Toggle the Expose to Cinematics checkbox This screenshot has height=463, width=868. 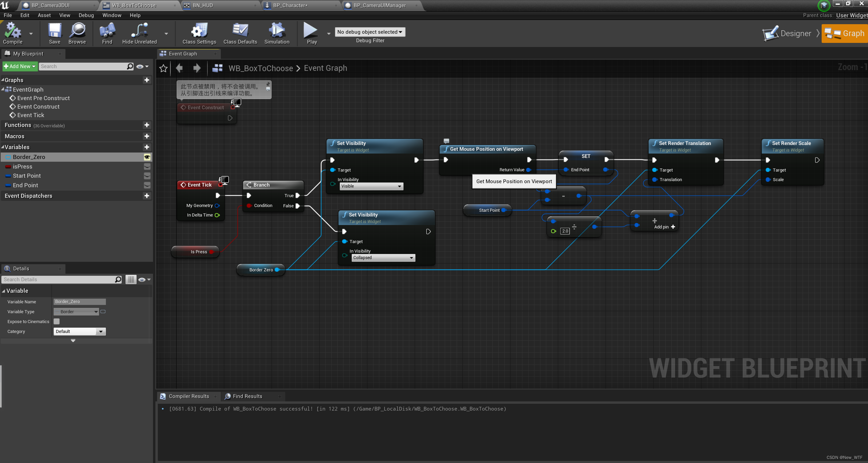56,321
